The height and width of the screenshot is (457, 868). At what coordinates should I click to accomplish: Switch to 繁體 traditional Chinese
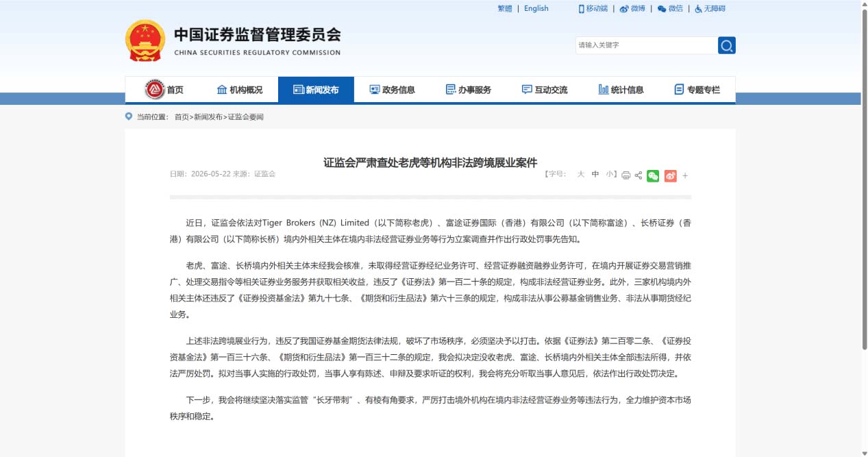504,9
